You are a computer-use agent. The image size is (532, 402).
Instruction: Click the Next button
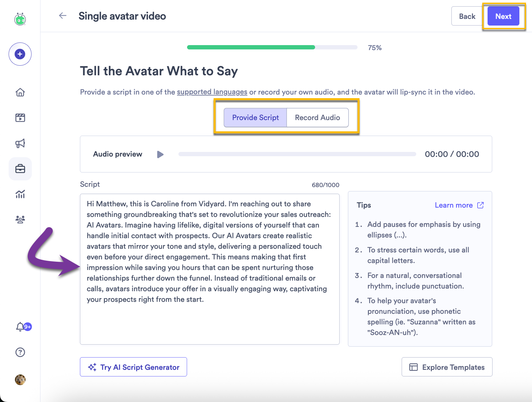[x=503, y=16]
